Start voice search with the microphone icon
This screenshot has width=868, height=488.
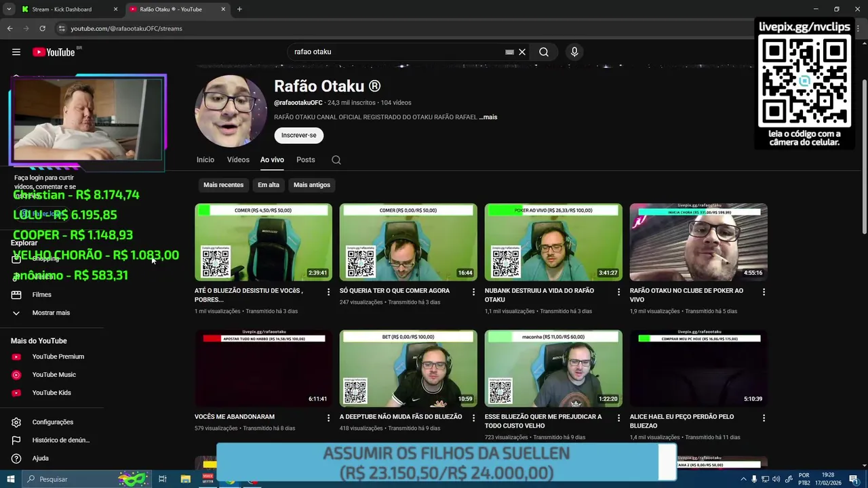pyautogui.click(x=574, y=52)
